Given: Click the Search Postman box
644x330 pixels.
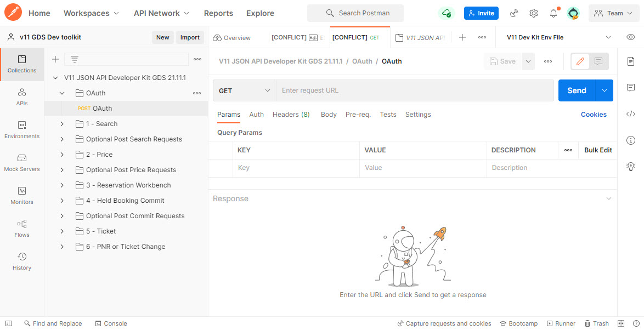Looking at the screenshot, I should tap(355, 13).
